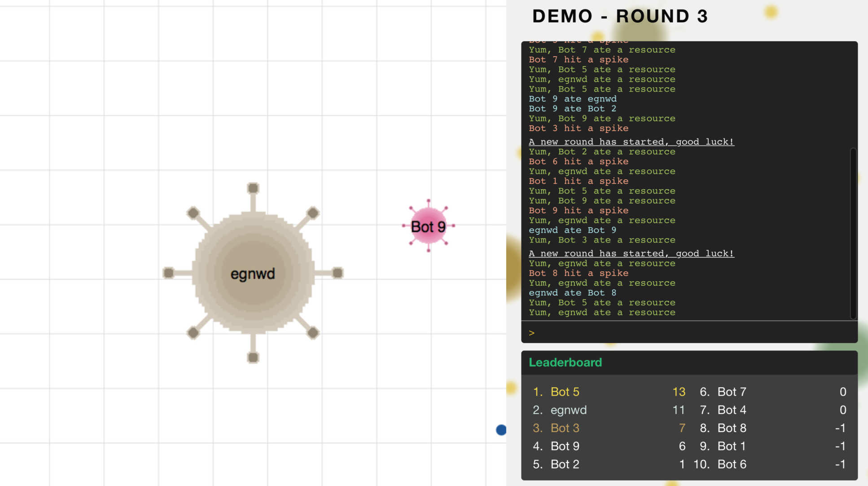
Task: Click the right spike of egnwd
Action: coord(338,273)
